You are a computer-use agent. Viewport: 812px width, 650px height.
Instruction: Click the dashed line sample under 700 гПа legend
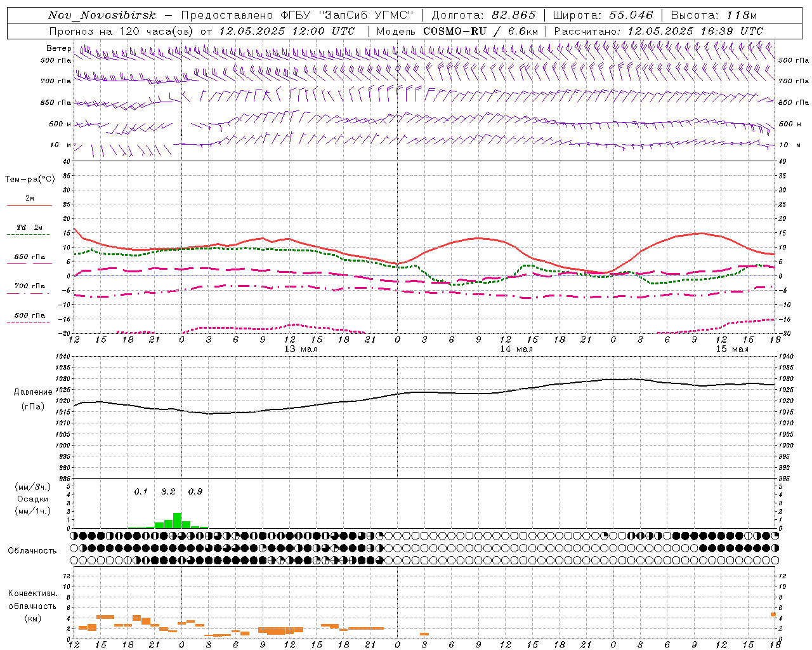[28, 294]
